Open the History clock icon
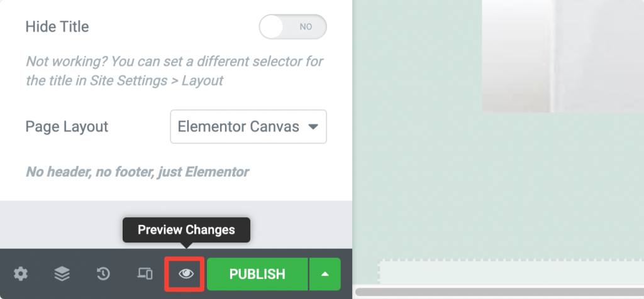This screenshot has width=644, height=299. point(103,274)
